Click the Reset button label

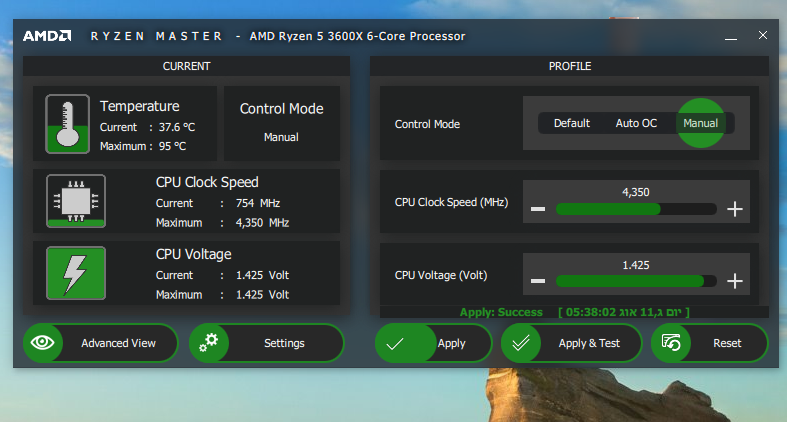point(727,343)
